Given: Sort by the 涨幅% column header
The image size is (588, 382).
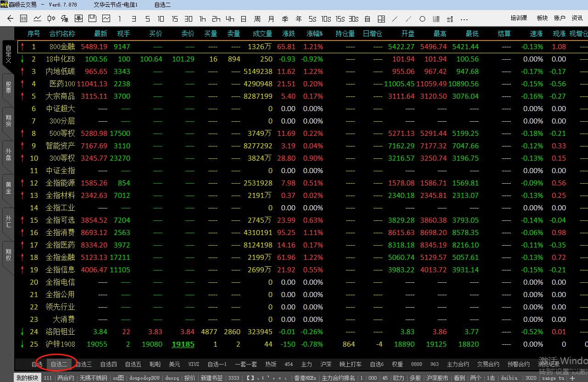Looking at the screenshot, I should (315, 34).
